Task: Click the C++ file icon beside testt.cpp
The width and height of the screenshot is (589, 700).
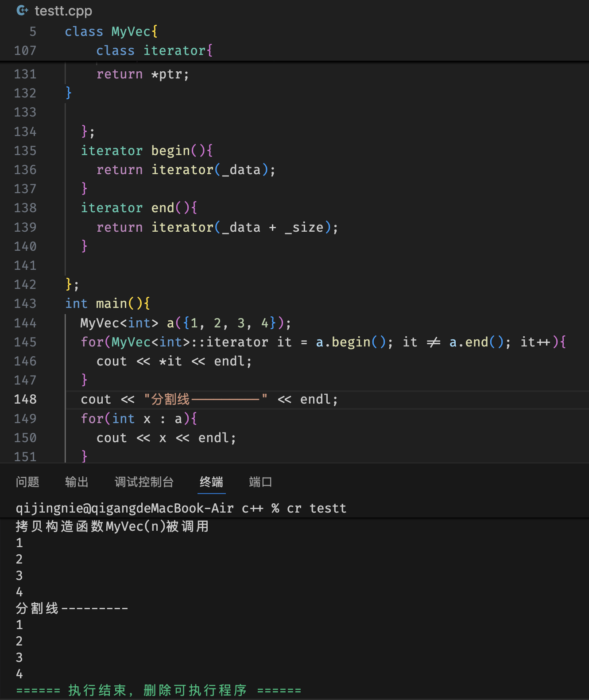Action: (22, 10)
